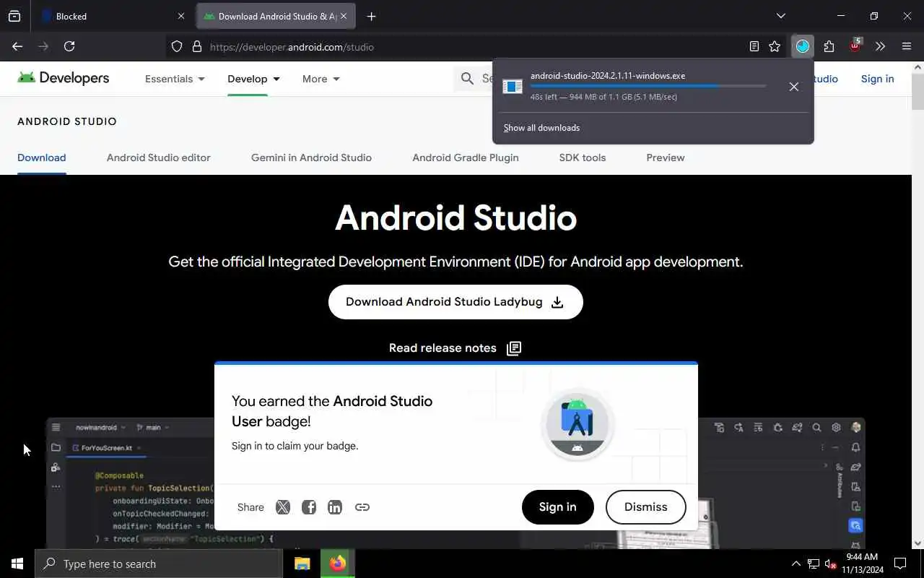Share badge on LinkedIn icon
924x578 pixels.
coord(335,507)
